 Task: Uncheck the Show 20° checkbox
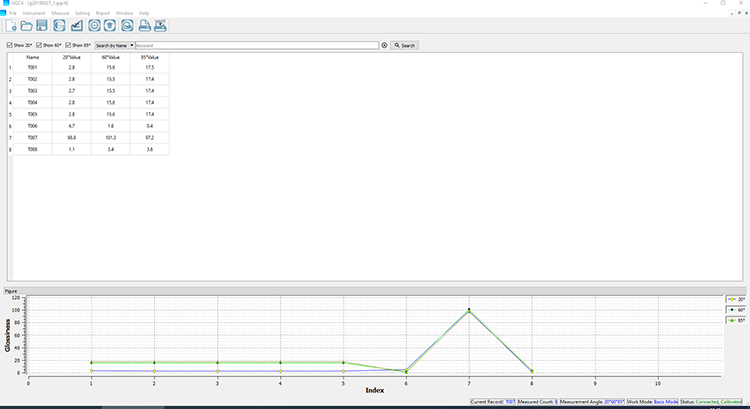(10, 45)
